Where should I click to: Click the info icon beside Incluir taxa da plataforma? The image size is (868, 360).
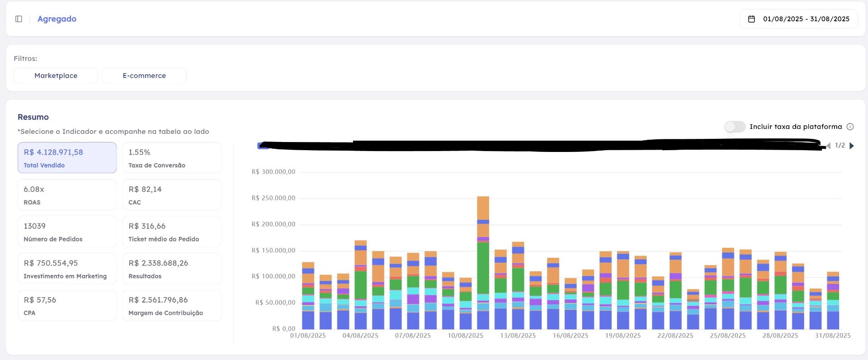click(850, 127)
